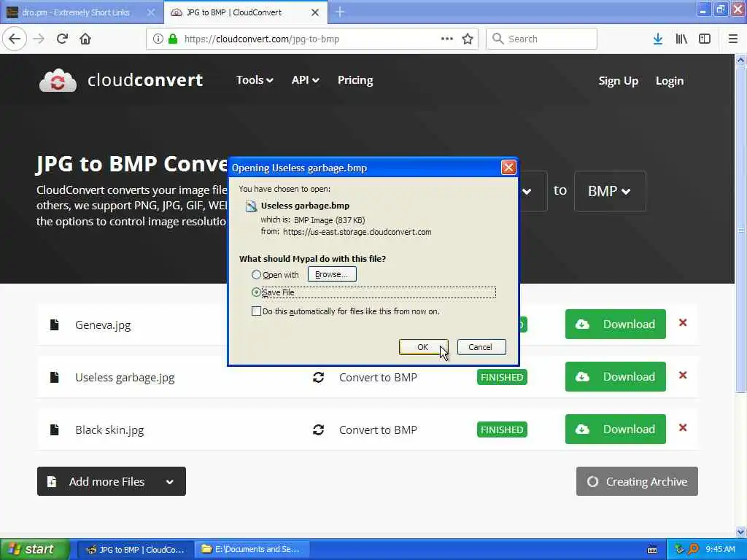
Task: Go back using browser back arrow
Action: coord(15,39)
